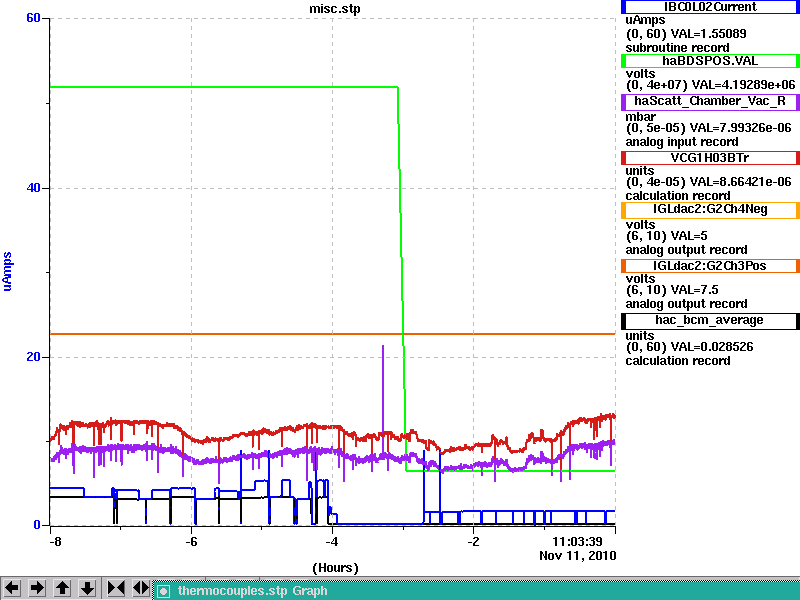
Task: Click the mbar unit label in legend
Action: point(640,116)
